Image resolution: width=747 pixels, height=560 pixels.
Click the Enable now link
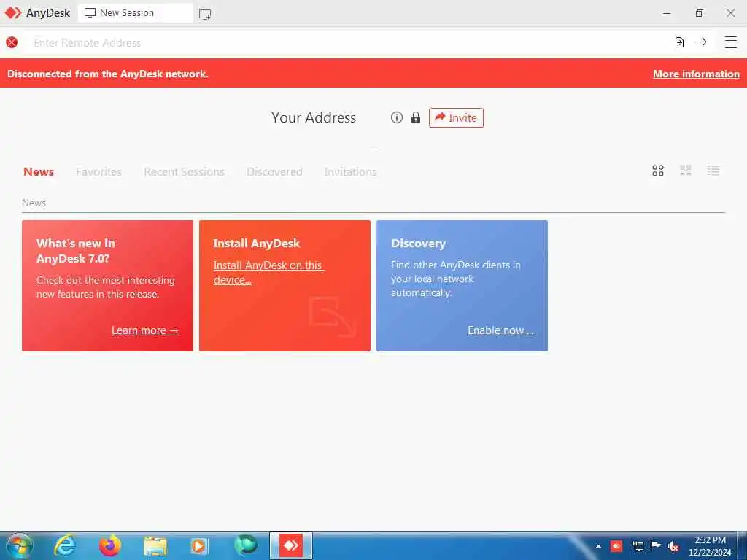500,330
